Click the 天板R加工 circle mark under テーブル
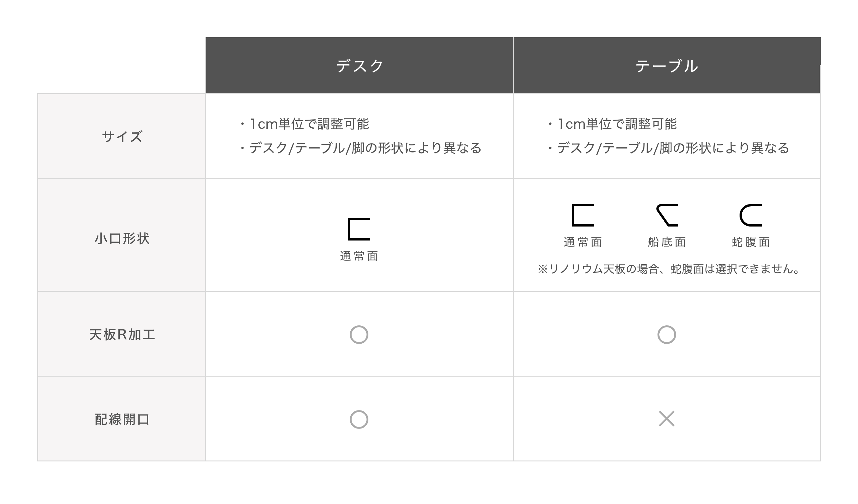858x504 pixels. (666, 335)
